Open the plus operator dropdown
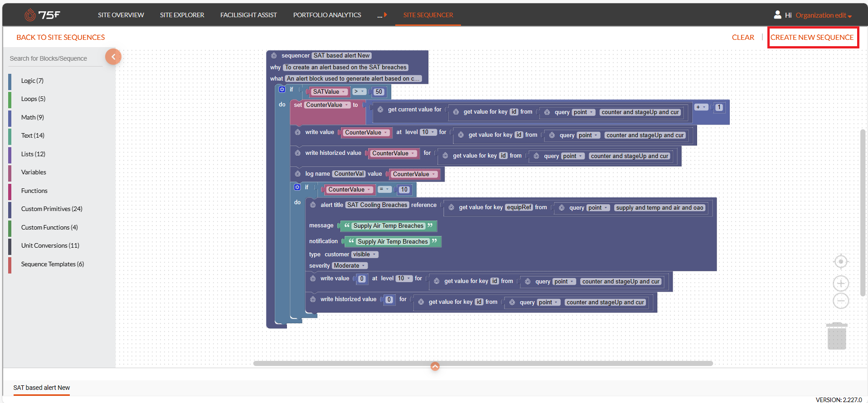868x403 pixels. coord(701,107)
